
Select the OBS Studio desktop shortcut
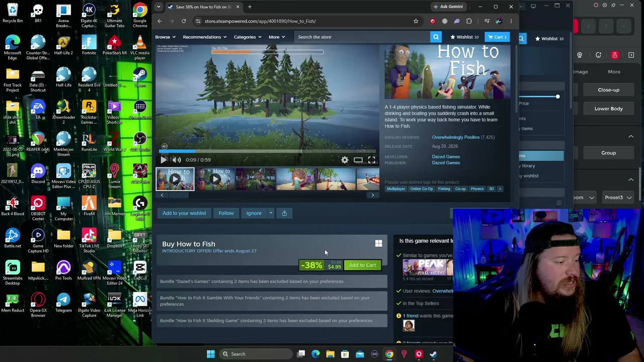tap(140, 142)
